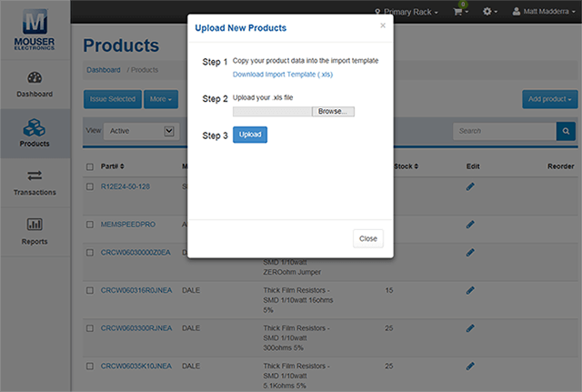
Task: Click the Mouser Electronics logo
Action: 35,30
